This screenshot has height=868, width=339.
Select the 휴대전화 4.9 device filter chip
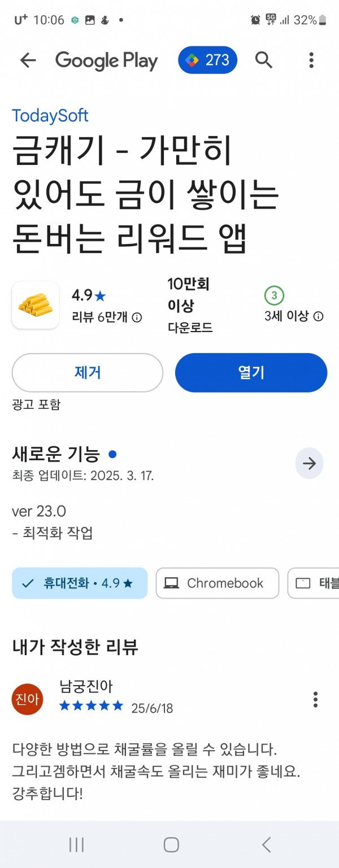80,583
